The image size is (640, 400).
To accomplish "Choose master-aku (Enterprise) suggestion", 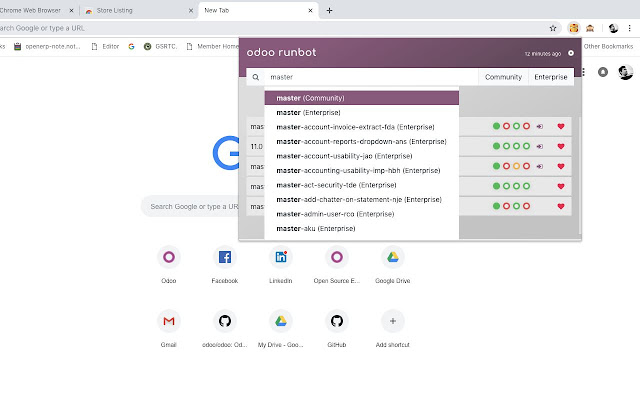I will (362, 229).
